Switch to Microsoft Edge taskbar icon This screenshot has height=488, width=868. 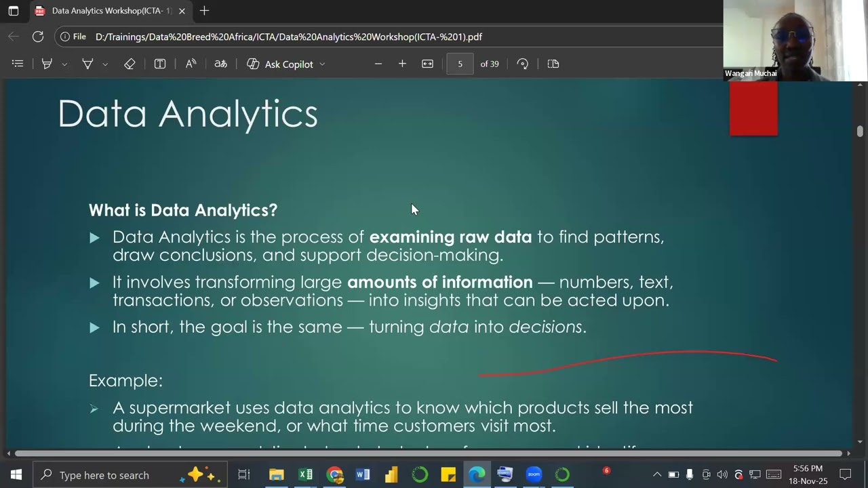point(477,474)
